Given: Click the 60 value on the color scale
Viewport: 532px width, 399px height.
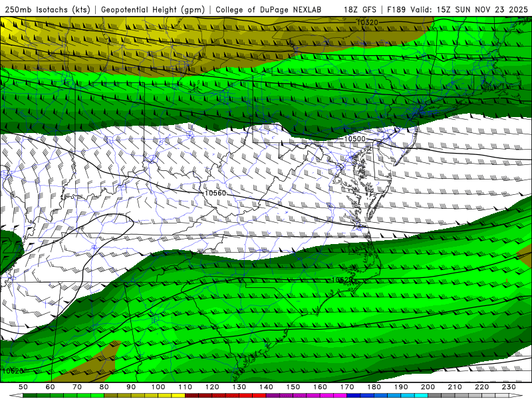Looking at the screenshot, I should (50, 387).
